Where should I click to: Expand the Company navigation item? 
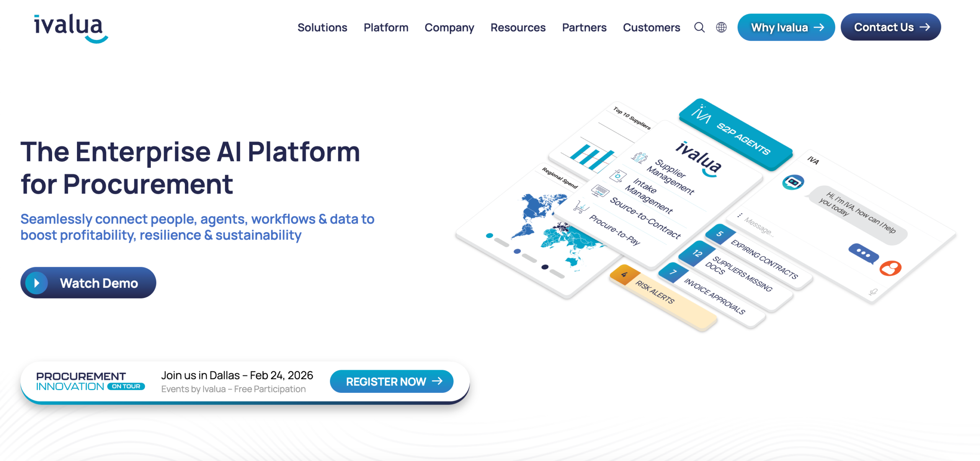point(449,27)
